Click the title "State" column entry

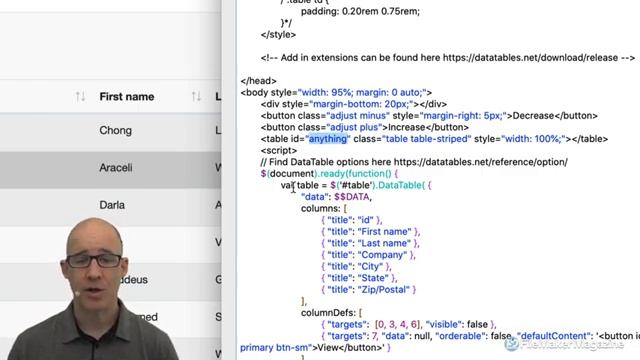(x=359, y=278)
